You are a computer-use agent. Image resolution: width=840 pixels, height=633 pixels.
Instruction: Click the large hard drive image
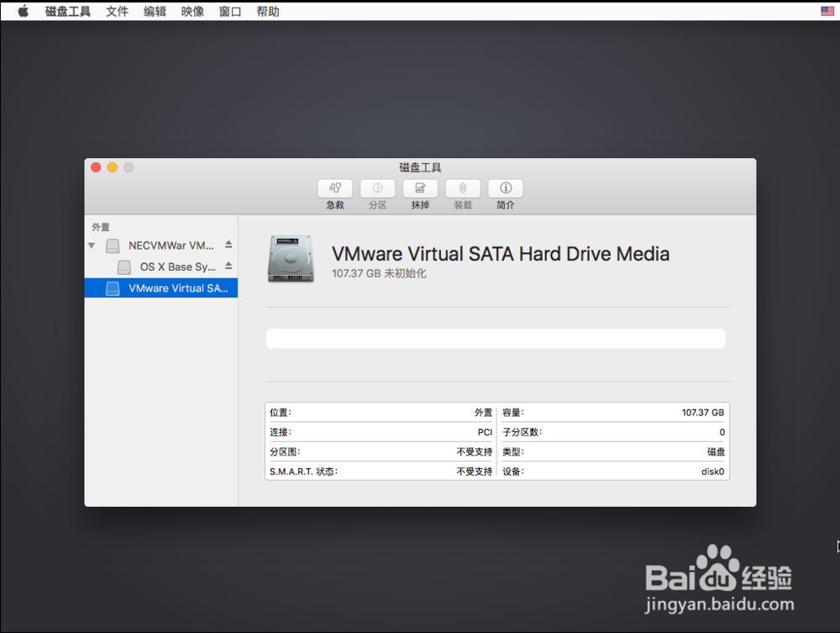pos(291,259)
